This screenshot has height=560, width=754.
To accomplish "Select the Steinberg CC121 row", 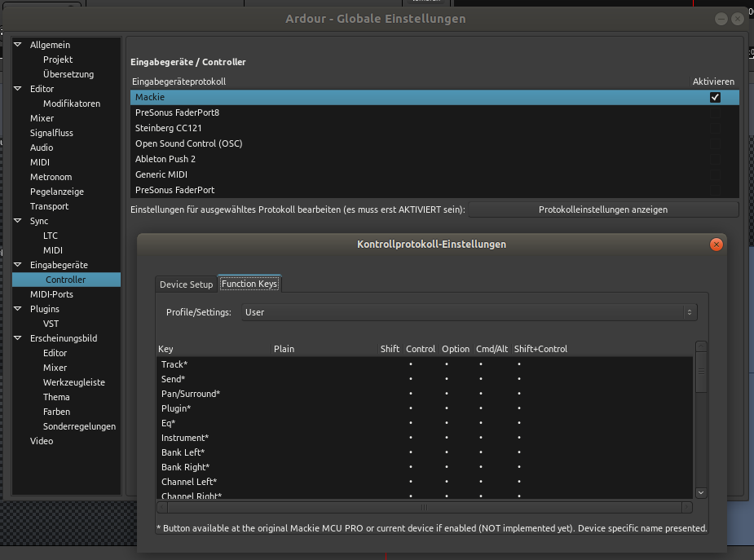I will point(434,128).
